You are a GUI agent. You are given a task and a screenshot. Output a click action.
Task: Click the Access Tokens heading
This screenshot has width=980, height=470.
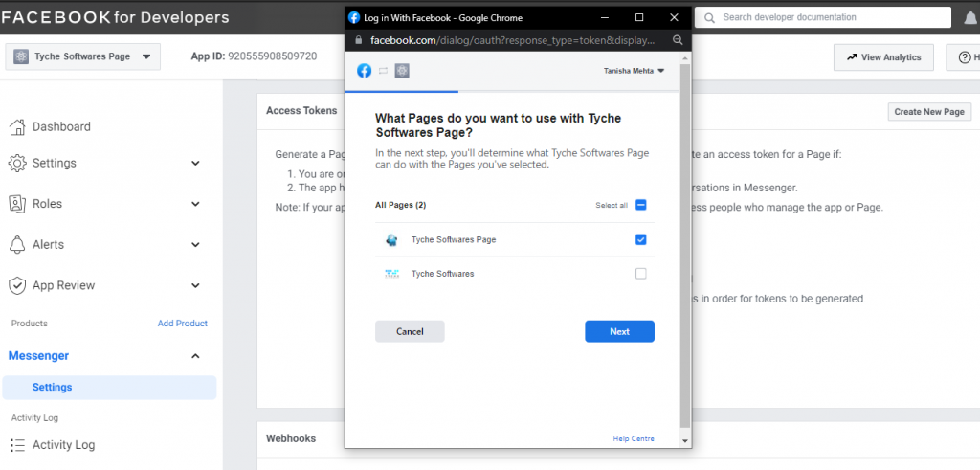point(301,111)
